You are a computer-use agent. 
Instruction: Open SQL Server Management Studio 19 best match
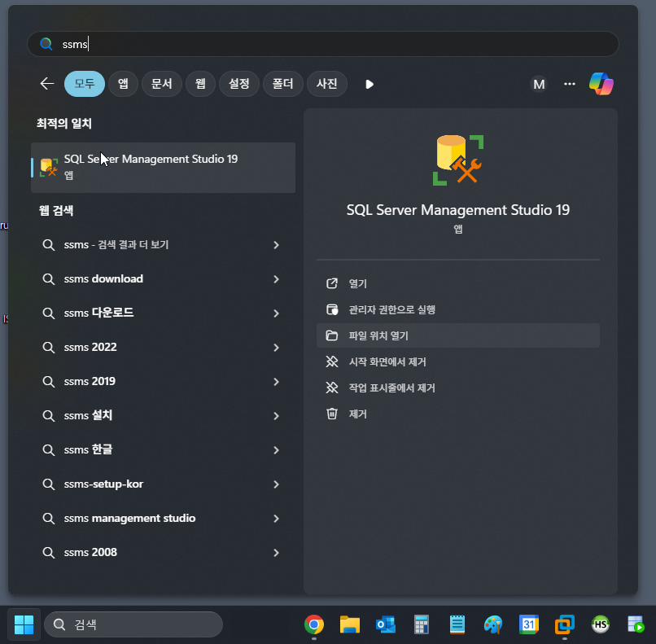(x=163, y=168)
